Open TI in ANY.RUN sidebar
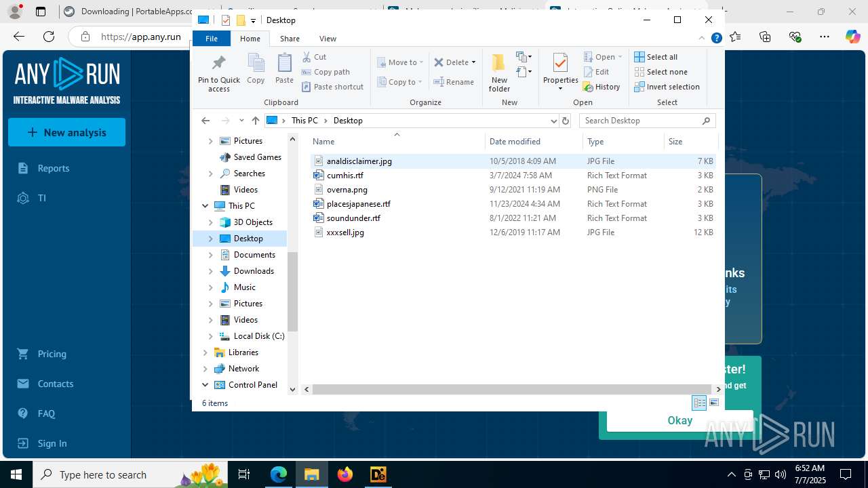Viewport: 868px width, 488px height. 41,198
